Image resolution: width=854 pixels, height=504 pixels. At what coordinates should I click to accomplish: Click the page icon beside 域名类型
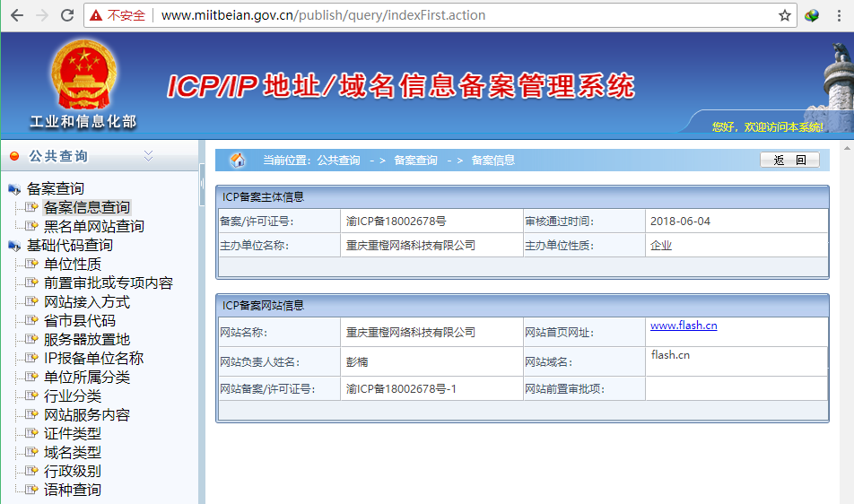point(31,452)
